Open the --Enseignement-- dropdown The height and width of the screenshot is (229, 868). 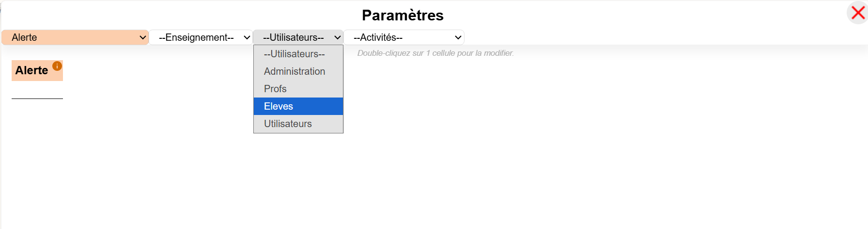[x=201, y=37]
